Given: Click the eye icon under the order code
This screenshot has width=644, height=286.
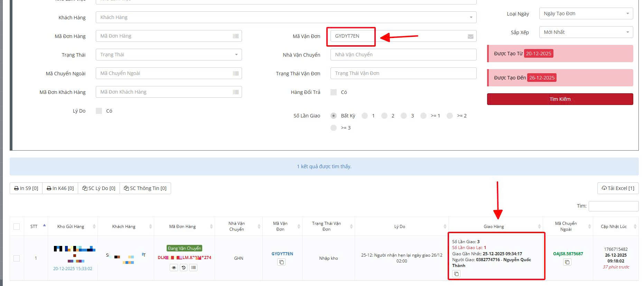Looking at the screenshot, I should coord(174,268).
